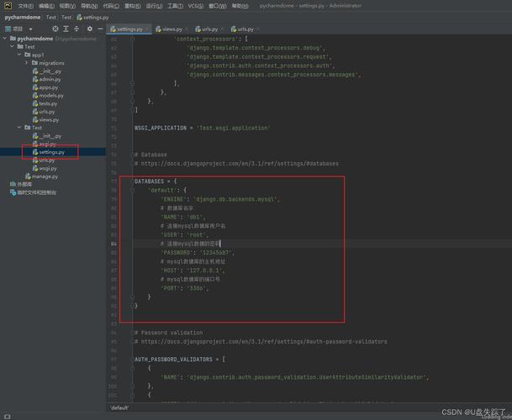Click the expand all icon in Project panel
The height and width of the screenshot is (420, 512).
66,29
